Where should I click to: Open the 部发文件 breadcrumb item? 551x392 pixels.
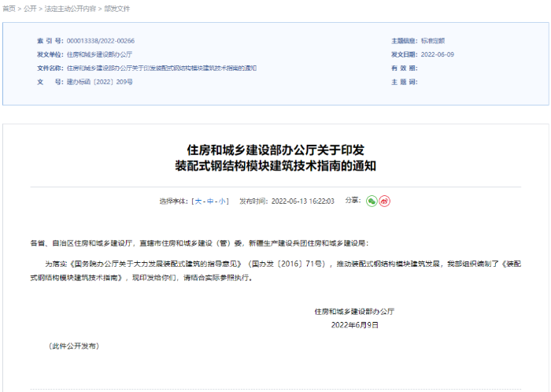116,9
